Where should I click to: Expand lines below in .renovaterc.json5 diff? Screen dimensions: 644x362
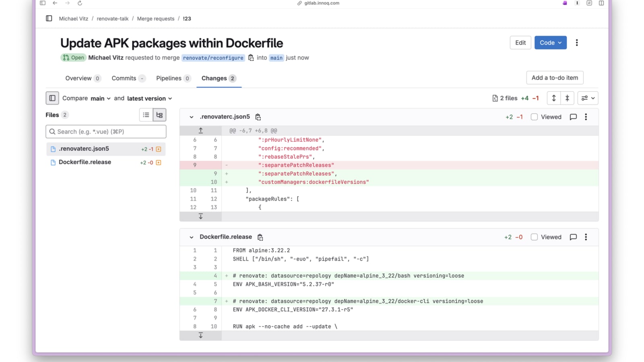201,216
